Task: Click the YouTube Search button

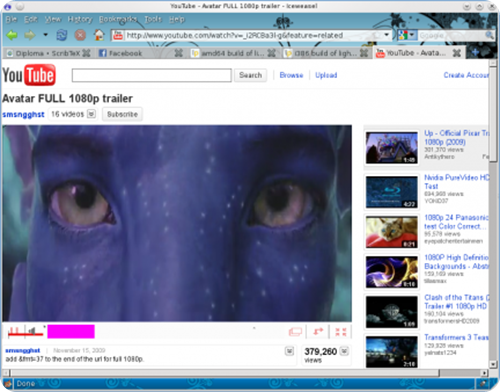Action: click(250, 75)
